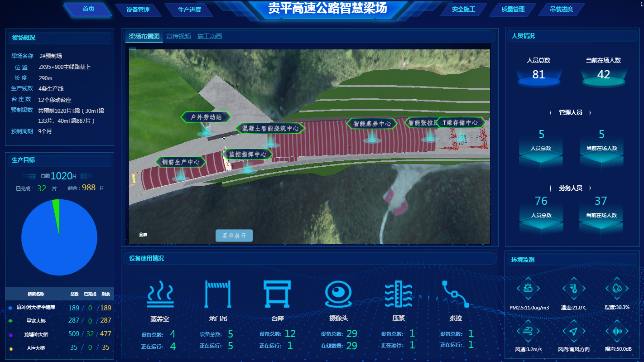Open the 设备管理 navigation menu
This screenshot has height=362, width=644.
[138, 10]
